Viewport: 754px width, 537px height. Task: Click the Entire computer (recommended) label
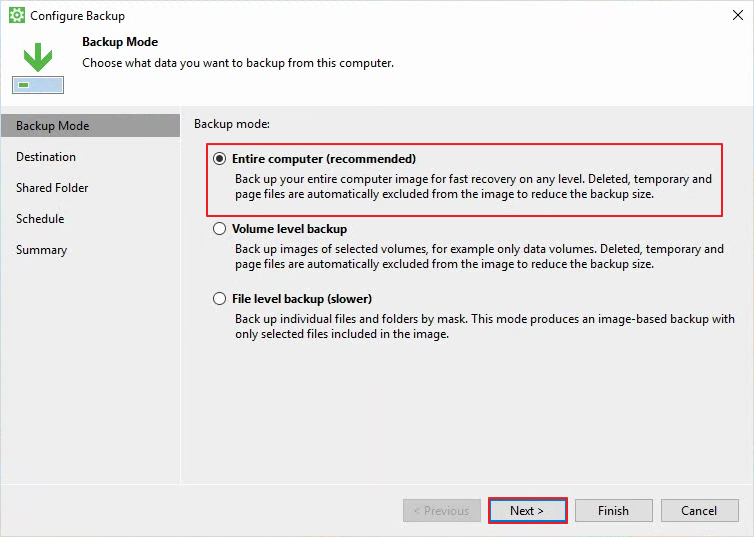coord(324,159)
